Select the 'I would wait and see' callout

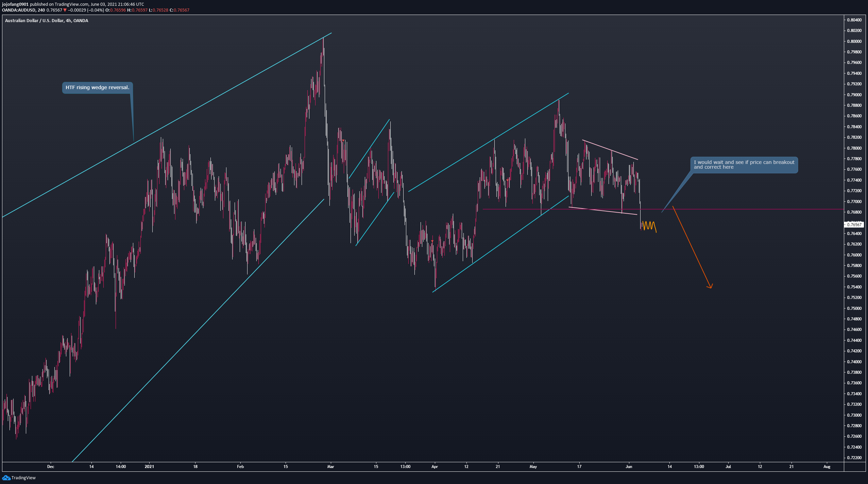click(744, 165)
